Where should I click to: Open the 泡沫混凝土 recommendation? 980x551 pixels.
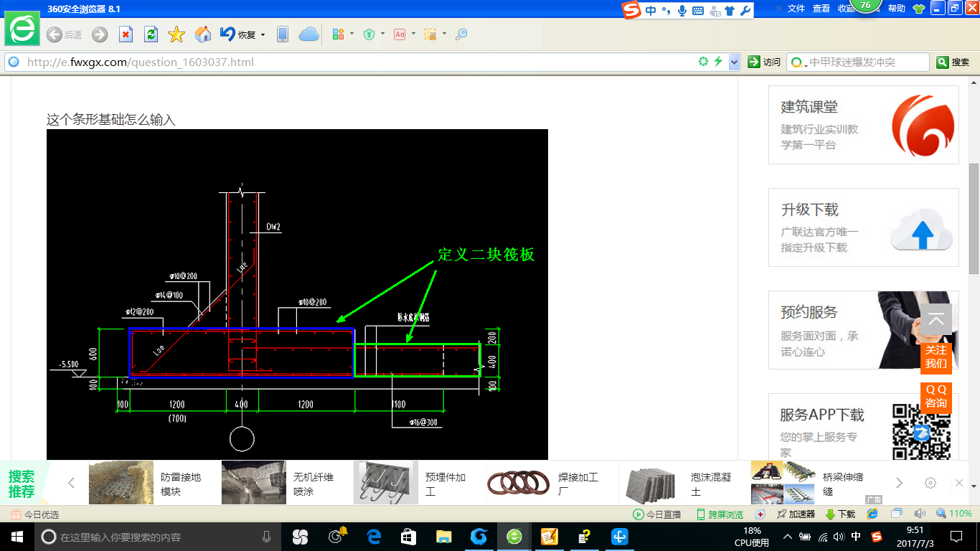(x=677, y=483)
